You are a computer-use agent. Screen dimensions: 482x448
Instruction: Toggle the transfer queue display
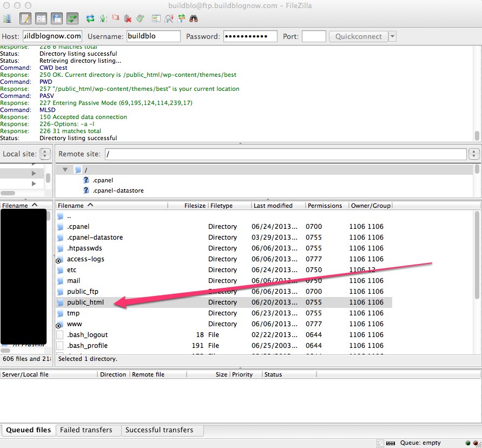tap(72, 18)
